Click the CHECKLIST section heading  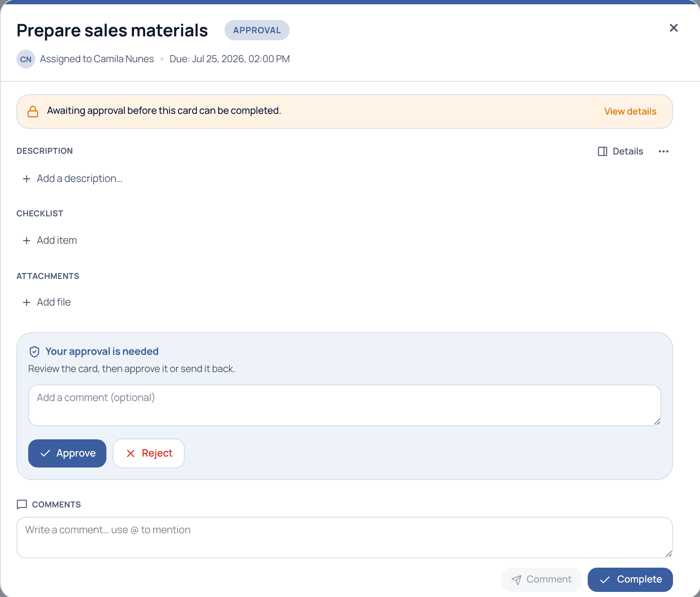coord(40,214)
